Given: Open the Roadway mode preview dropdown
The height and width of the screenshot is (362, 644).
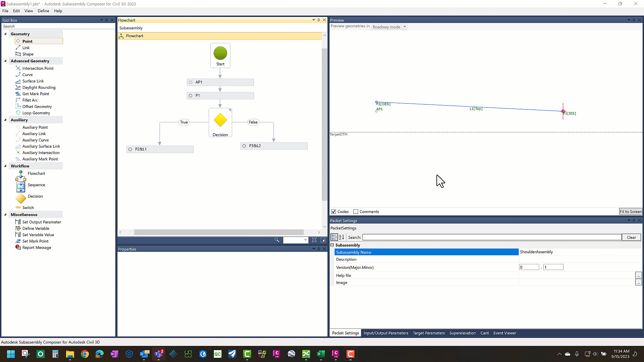Looking at the screenshot, I should [x=389, y=27].
